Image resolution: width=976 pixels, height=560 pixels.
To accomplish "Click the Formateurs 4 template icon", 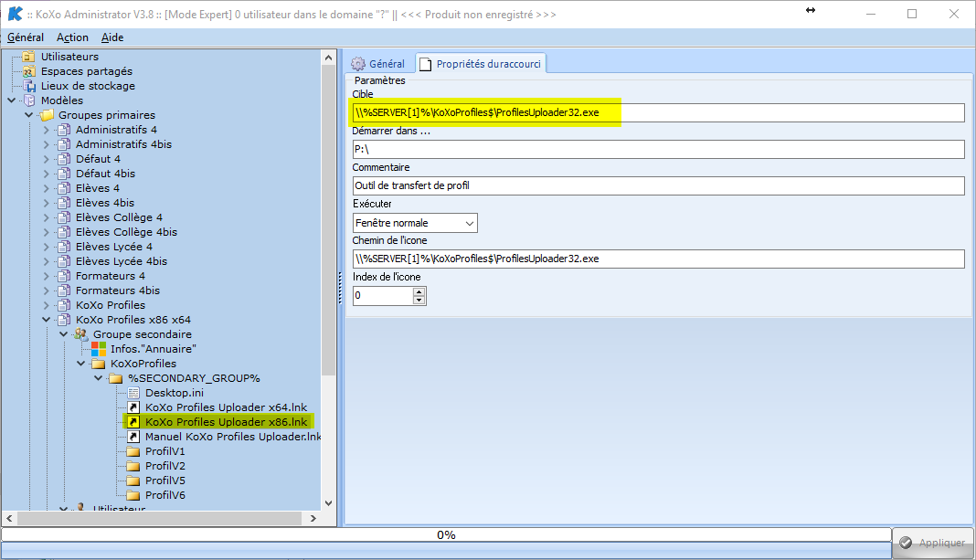I will (x=63, y=276).
